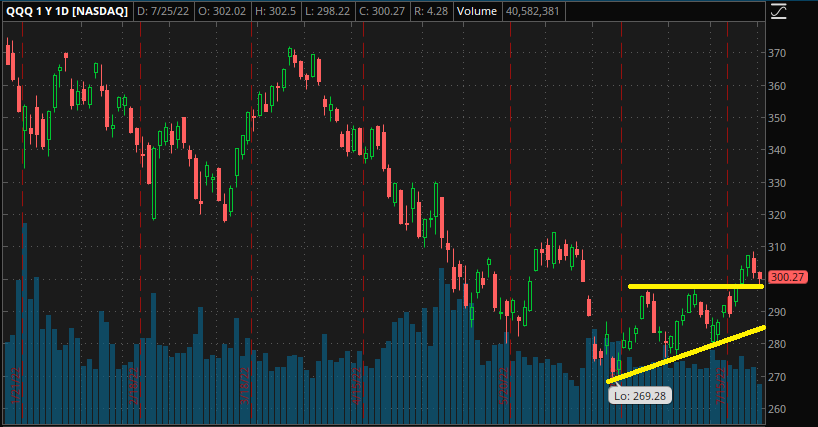Open the chart scale icon at top right
The width and height of the screenshot is (818, 427).
(x=778, y=11)
